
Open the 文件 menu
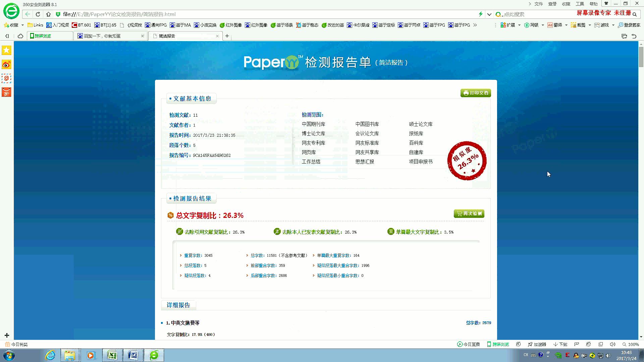pos(539,4)
